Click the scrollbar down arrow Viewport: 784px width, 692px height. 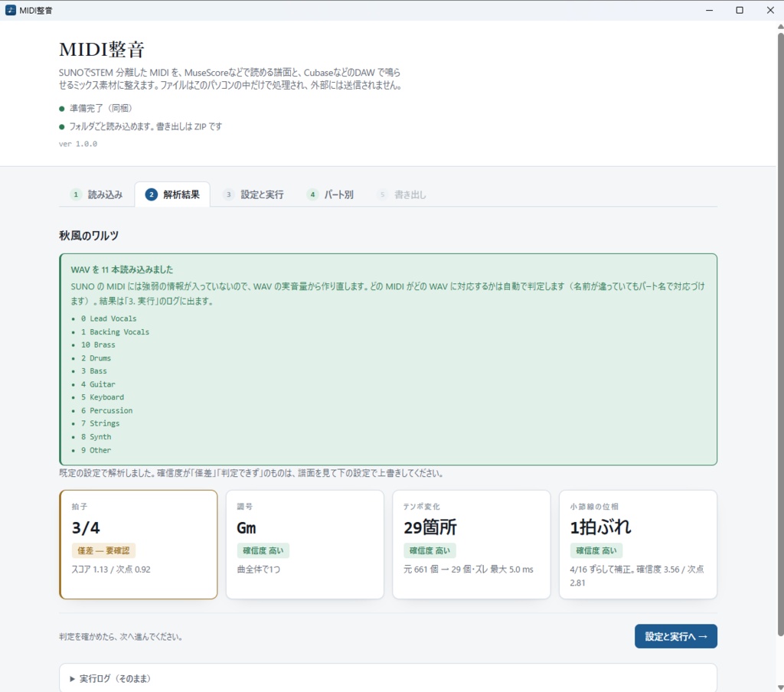pos(780,687)
